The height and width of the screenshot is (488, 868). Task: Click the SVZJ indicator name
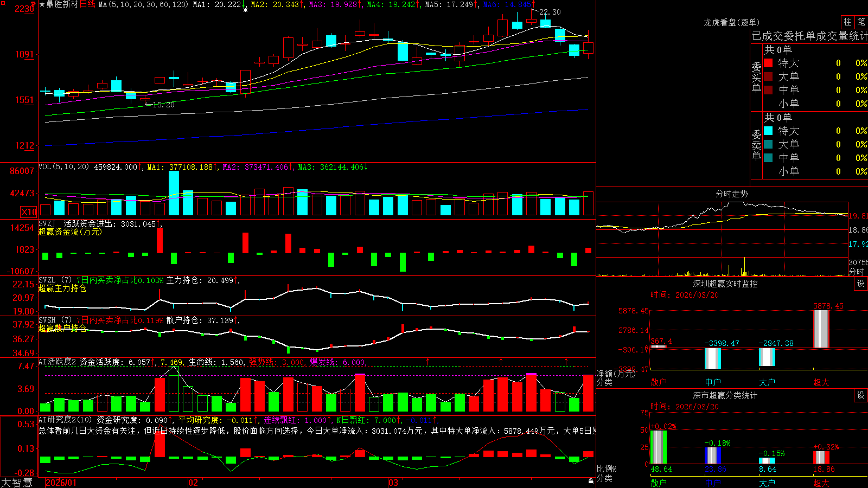click(47, 224)
